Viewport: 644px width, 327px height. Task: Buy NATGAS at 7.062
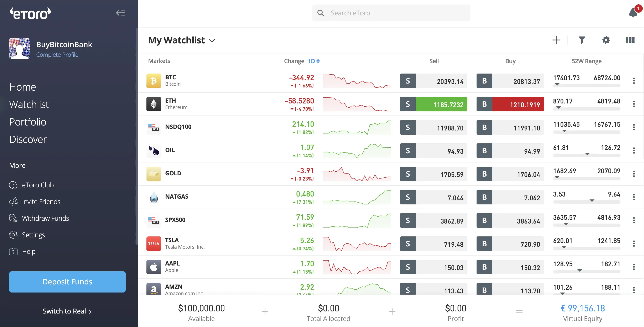(510, 197)
